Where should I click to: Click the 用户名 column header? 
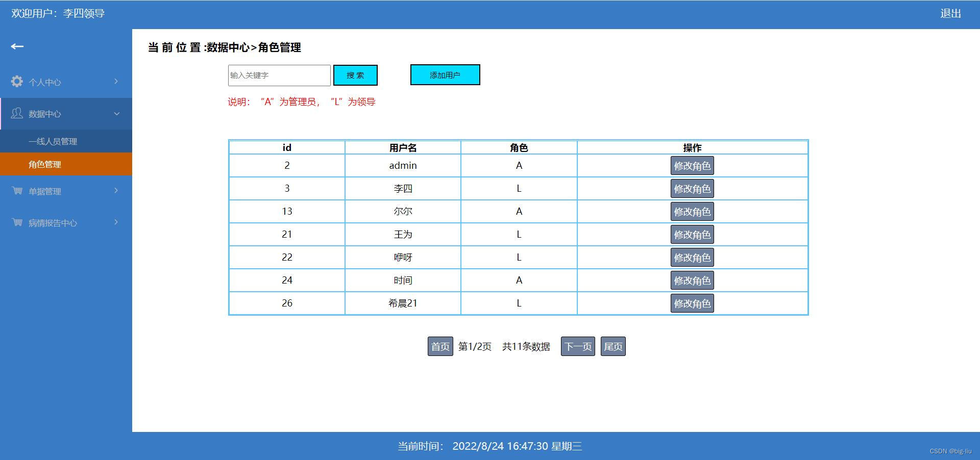coord(403,147)
